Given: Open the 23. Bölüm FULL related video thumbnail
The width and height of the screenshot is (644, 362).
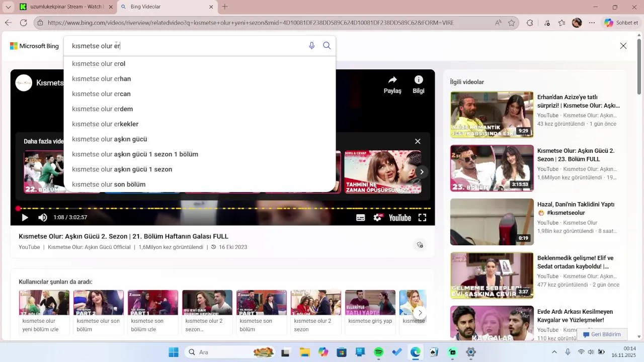Looking at the screenshot, I should [492, 168].
